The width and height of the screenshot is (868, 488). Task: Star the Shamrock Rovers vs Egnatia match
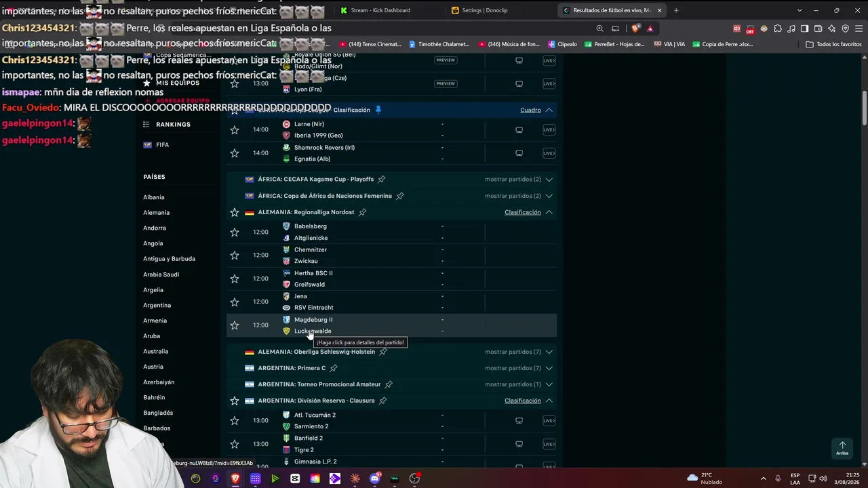(235, 153)
